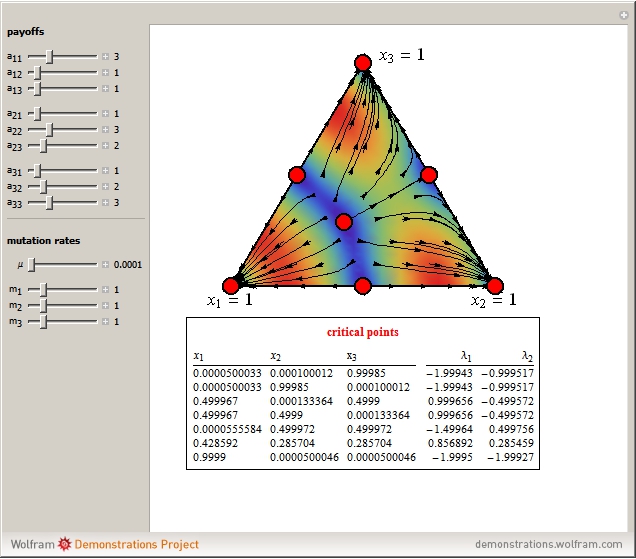Click the x1 = 1 vertex label
636x559 pixels.
click(230, 301)
